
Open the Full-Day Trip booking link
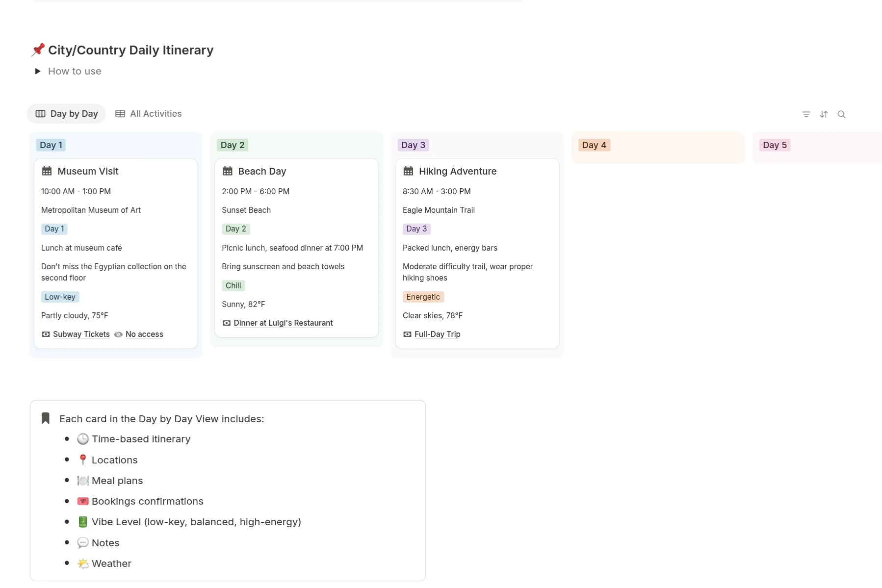point(437,334)
